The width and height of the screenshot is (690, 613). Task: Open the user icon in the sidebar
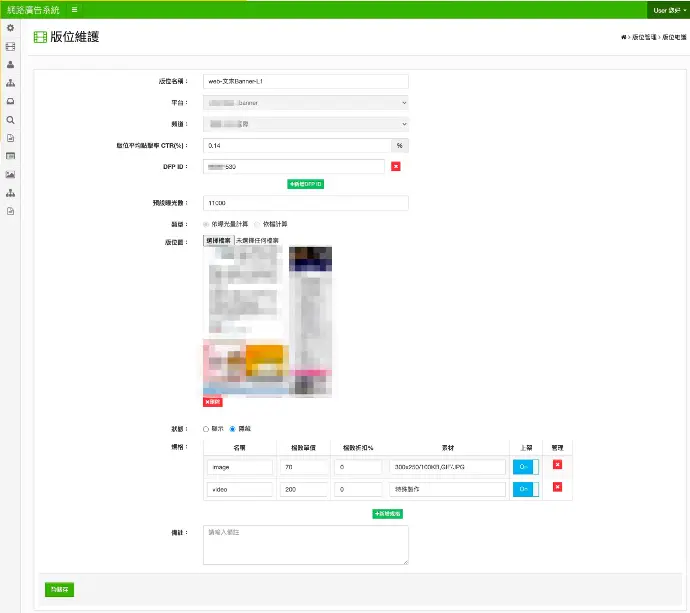click(x=10, y=64)
